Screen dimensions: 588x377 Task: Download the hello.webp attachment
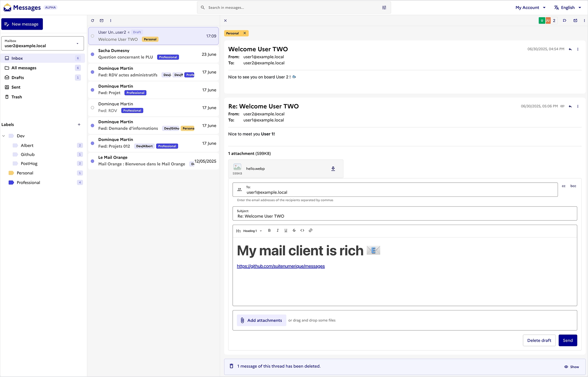(x=333, y=169)
